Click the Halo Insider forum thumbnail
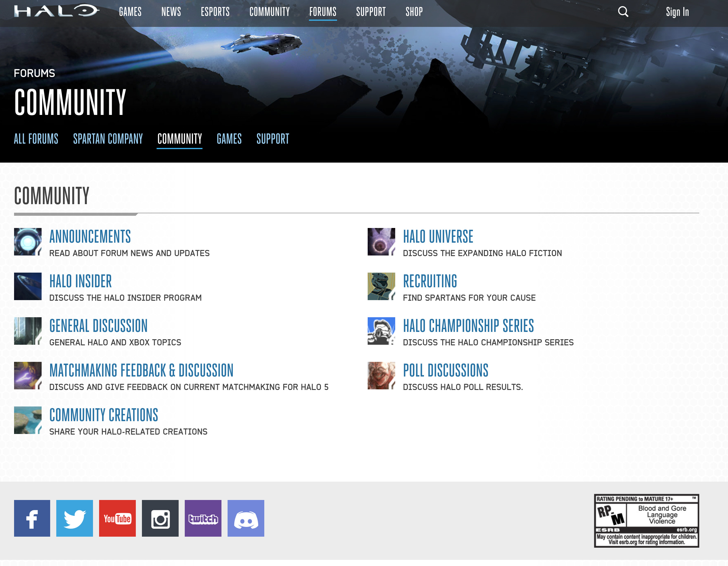This screenshot has width=728, height=566. [28, 286]
